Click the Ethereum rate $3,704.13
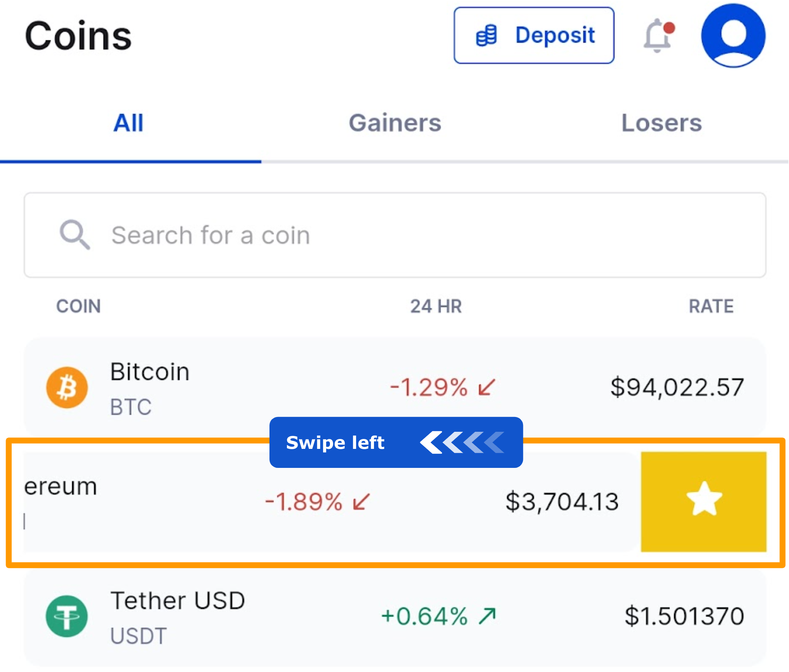This screenshot has height=672, width=789. click(562, 501)
